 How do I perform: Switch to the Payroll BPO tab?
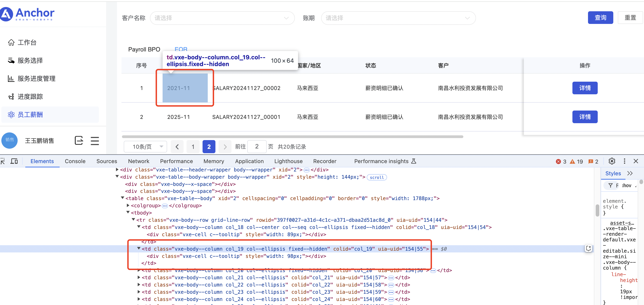pyautogui.click(x=144, y=49)
